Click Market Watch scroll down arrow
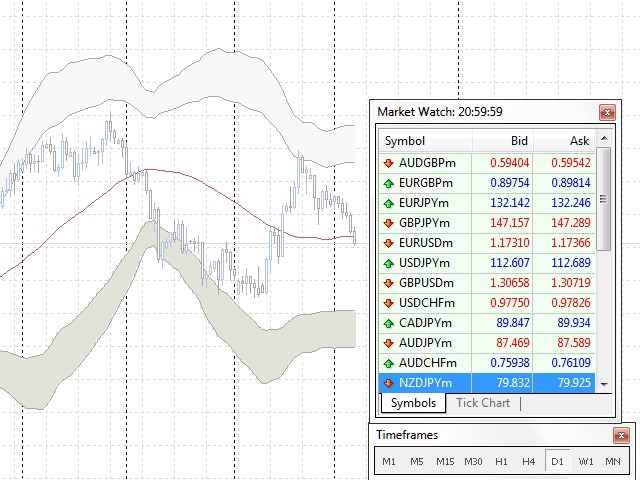The height and width of the screenshot is (480, 640). pos(604,384)
